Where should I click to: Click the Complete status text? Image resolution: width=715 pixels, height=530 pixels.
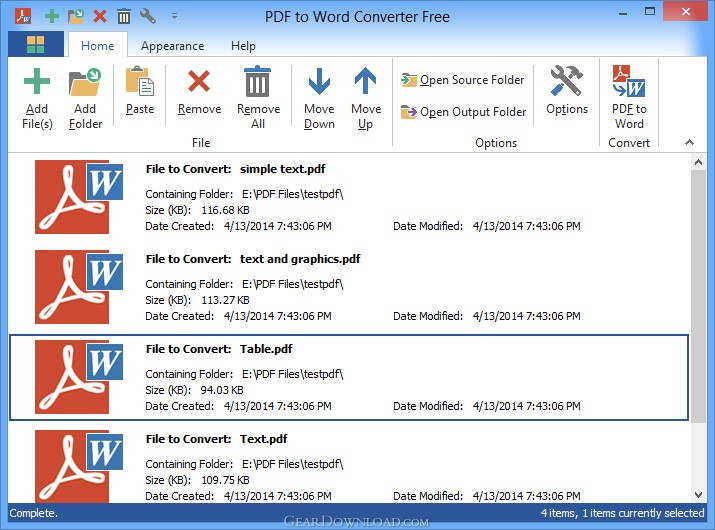(34, 513)
